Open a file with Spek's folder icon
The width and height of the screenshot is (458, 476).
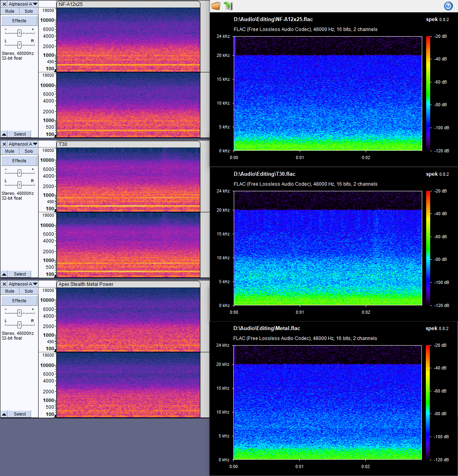pyautogui.click(x=216, y=6)
